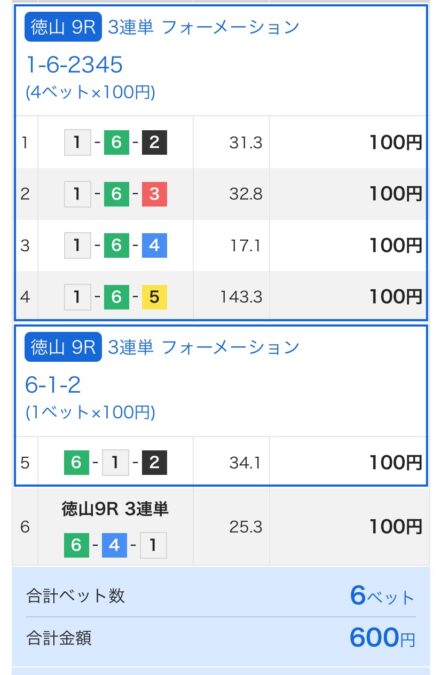Image resolution: width=442 pixels, height=675 pixels.
Task: Click the green 6 badge in row 5
Action: coord(77,462)
